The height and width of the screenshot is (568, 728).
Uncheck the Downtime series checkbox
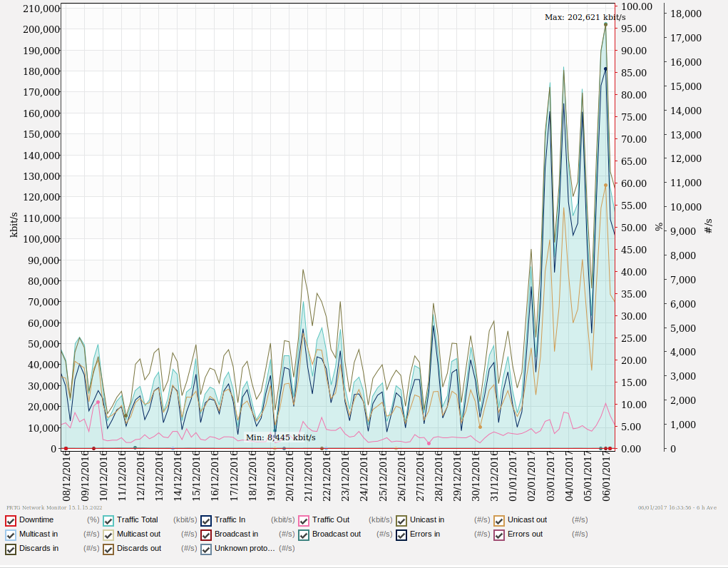click(x=11, y=520)
